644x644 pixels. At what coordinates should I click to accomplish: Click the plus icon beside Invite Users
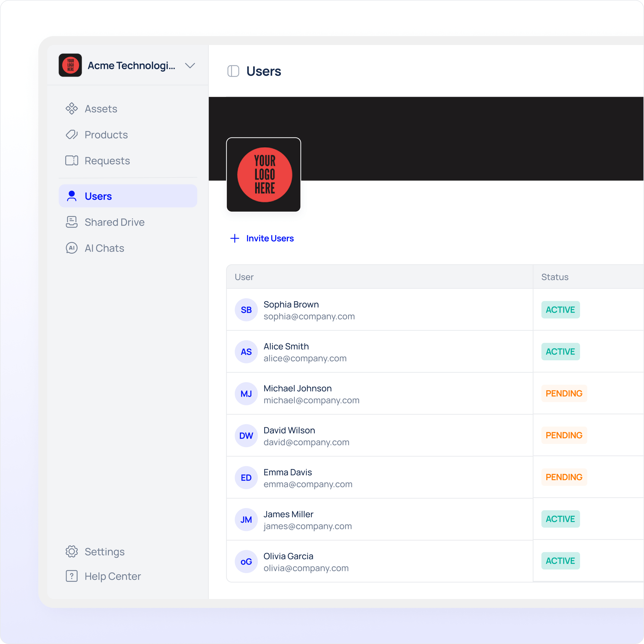[235, 238]
